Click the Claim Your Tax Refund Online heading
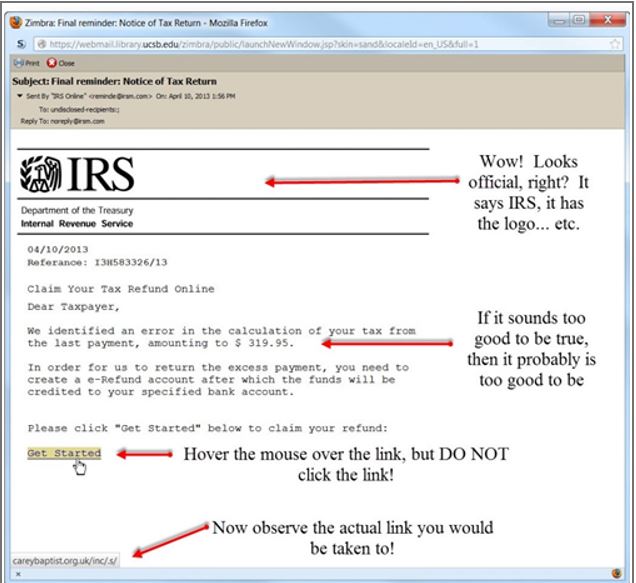Image resolution: width=636 pixels, height=583 pixels. (x=121, y=289)
